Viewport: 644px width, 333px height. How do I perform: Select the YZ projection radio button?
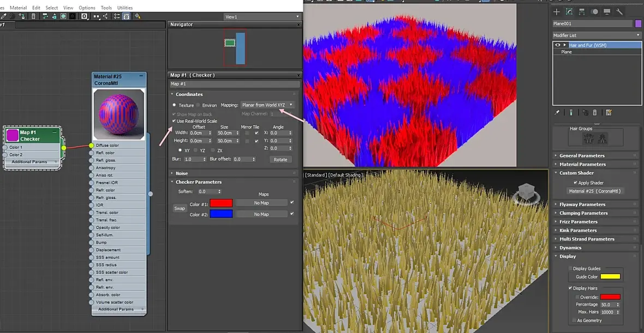(196, 150)
